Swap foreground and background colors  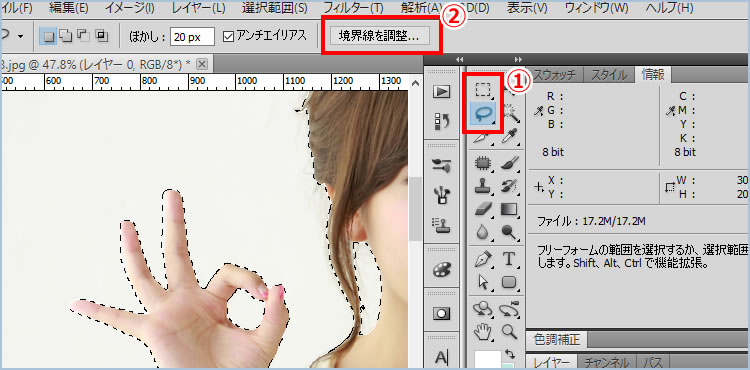click(x=510, y=354)
